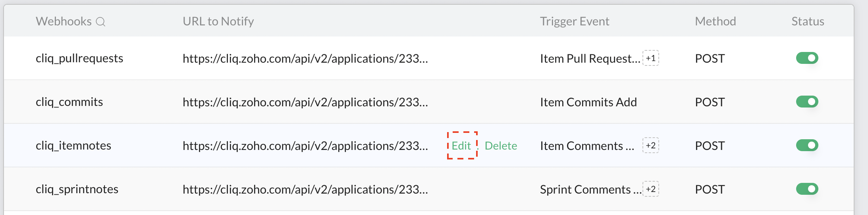The image size is (868, 215).
Task: Edit the cliq_itemnotes webhook
Action: (x=461, y=146)
